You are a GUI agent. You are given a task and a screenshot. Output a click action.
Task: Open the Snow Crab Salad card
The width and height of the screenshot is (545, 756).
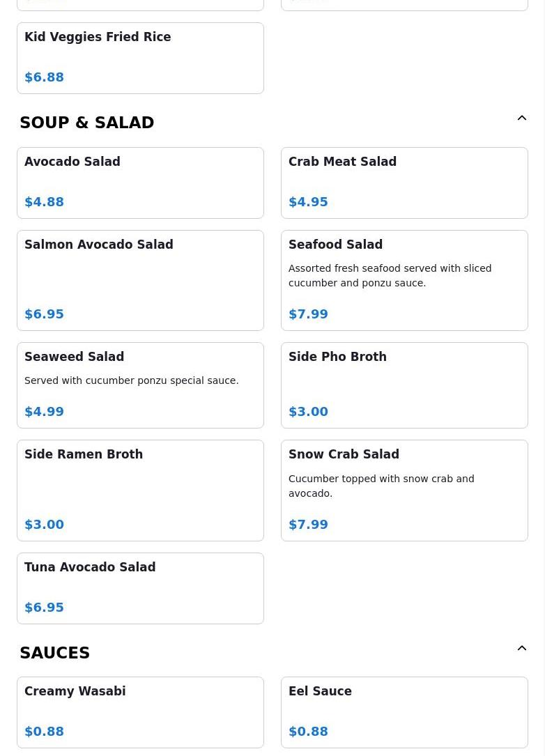click(x=404, y=490)
